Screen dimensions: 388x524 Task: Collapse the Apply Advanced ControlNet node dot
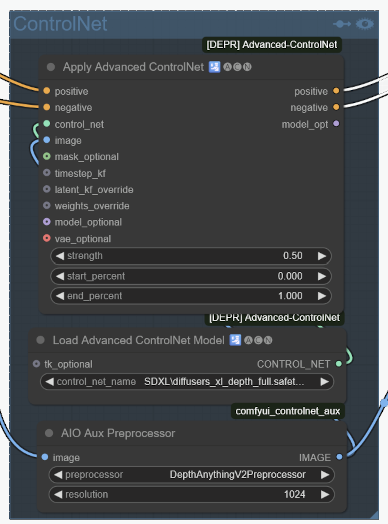(51, 67)
